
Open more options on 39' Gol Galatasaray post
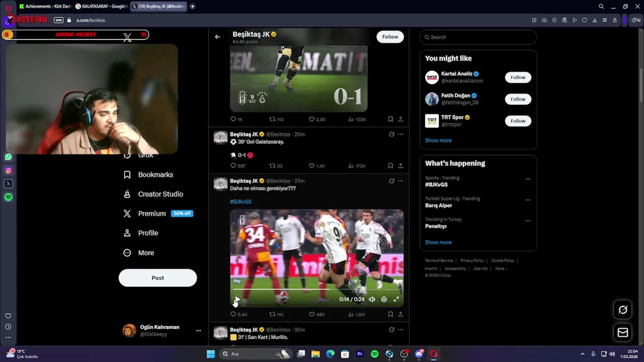tap(400, 134)
